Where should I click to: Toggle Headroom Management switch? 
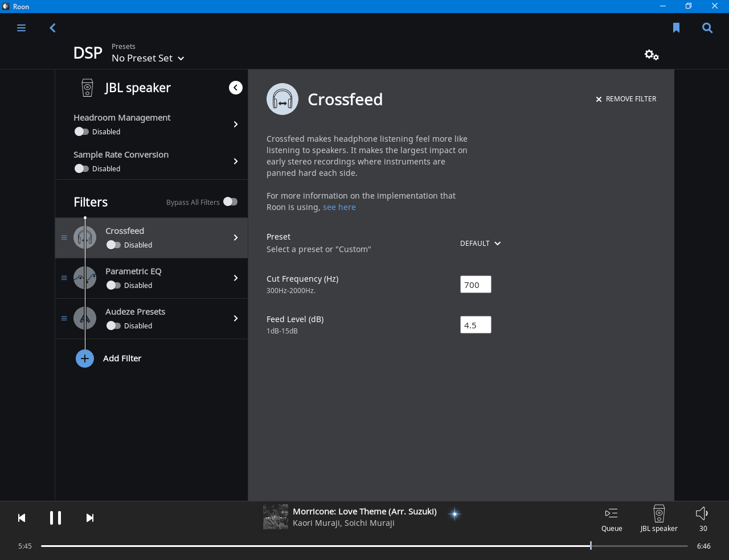[x=81, y=131]
